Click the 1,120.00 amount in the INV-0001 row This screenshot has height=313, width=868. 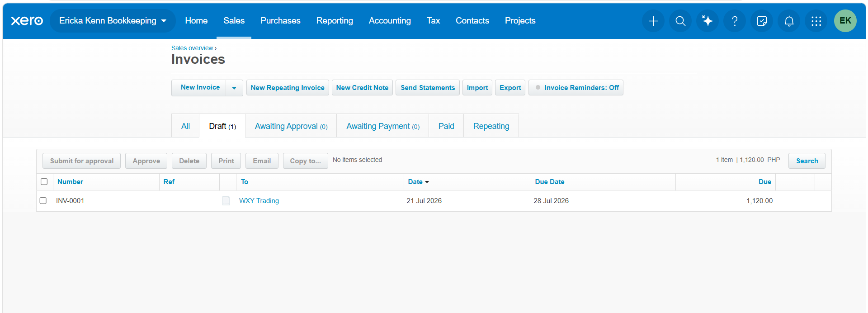(x=759, y=201)
